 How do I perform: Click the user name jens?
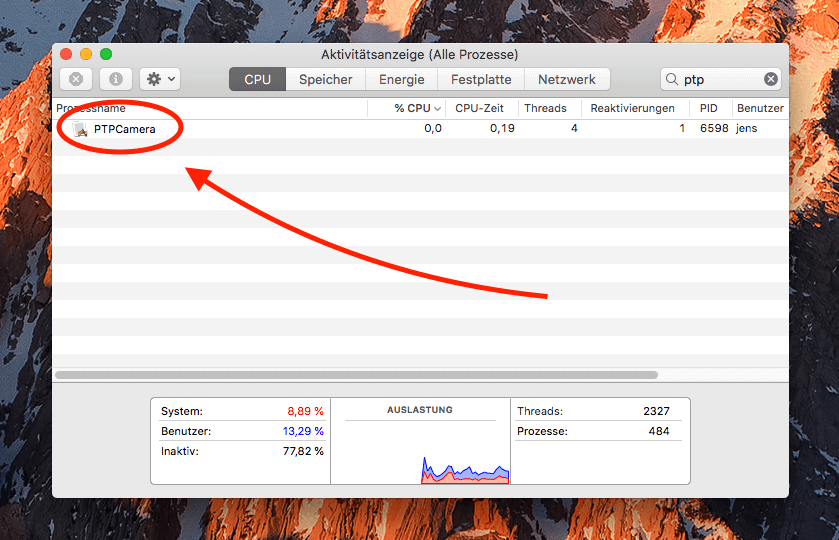pyautogui.click(x=746, y=128)
